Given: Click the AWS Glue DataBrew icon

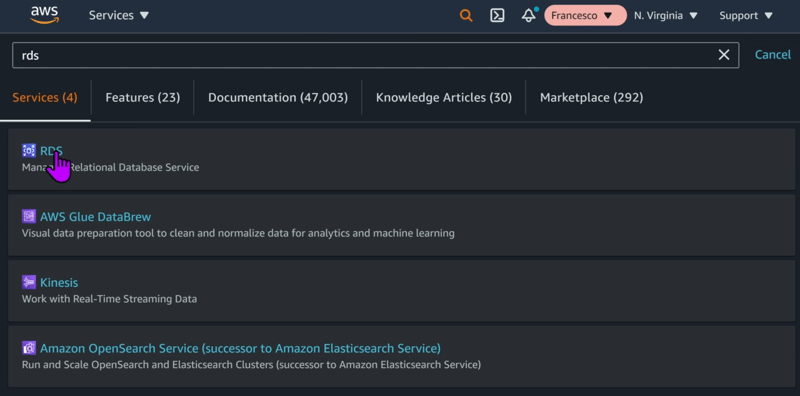Looking at the screenshot, I should point(29,216).
